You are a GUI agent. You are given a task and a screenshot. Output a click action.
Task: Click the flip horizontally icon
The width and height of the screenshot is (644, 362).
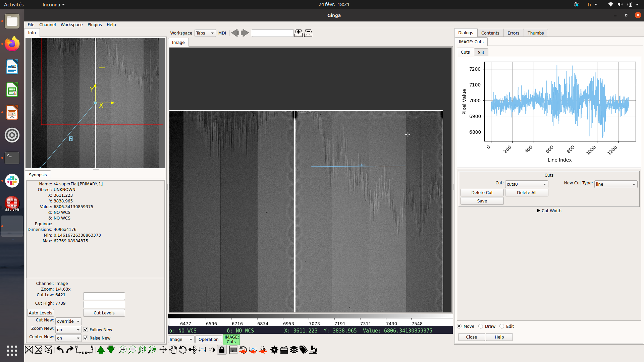[29, 350]
